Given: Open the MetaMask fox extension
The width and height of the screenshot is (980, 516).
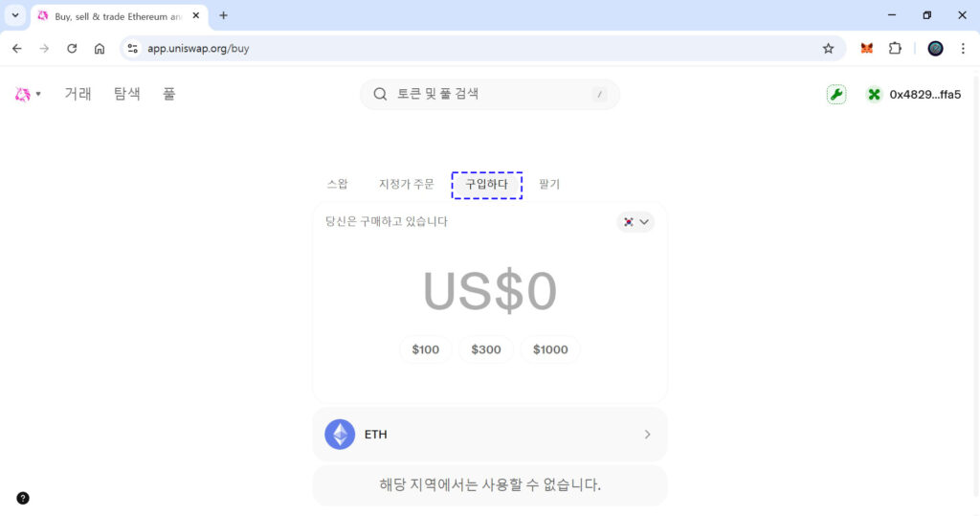Looking at the screenshot, I should coord(867,48).
